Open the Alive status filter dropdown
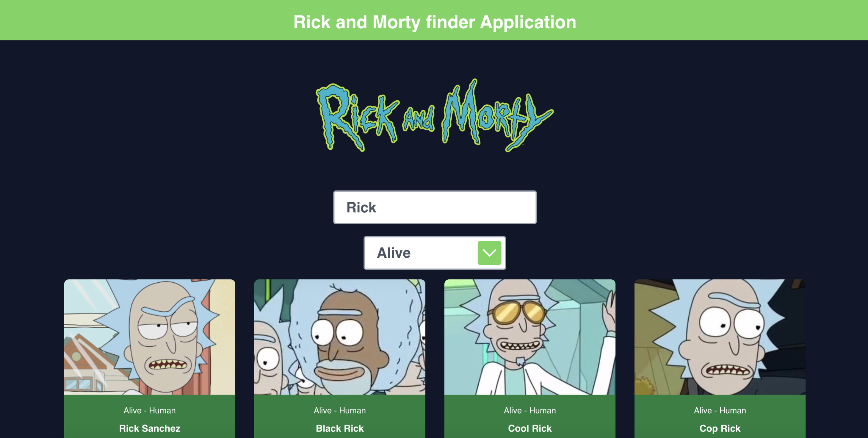The height and width of the screenshot is (438, 868). coord(435,253)
